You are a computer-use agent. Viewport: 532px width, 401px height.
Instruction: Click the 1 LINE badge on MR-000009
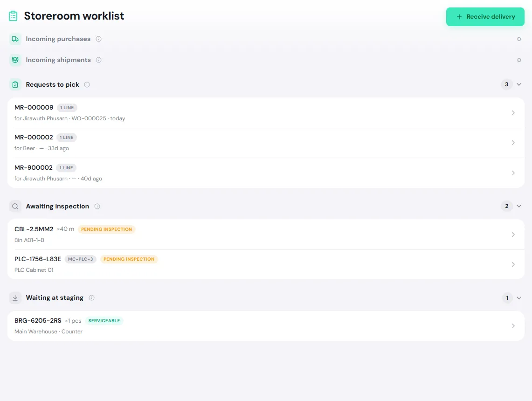coord(67,108)
